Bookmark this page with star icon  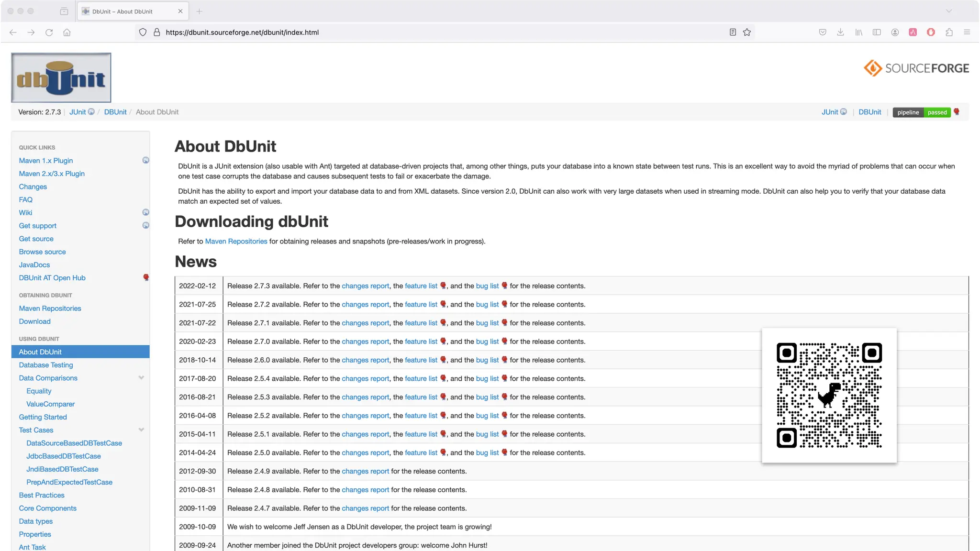point(746,32)
